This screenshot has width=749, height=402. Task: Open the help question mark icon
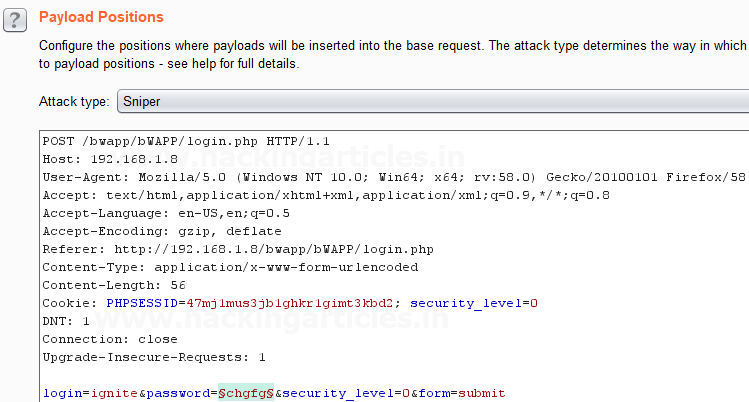[x=15, y=21]
